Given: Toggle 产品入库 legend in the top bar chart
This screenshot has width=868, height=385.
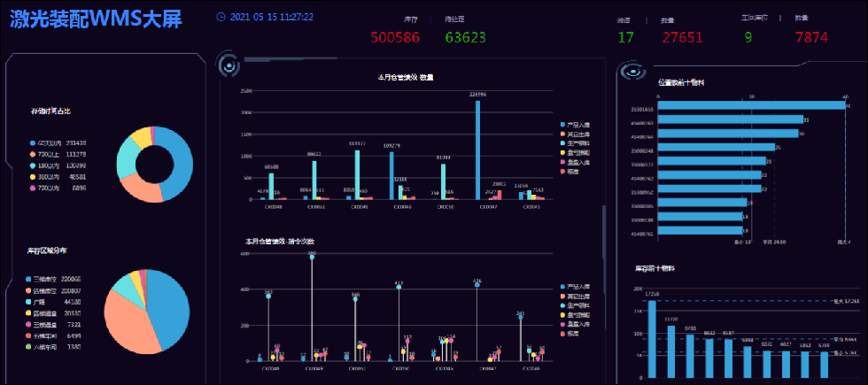Looking at the screenshot, I should pyautogui.click(x=575, y=125).
